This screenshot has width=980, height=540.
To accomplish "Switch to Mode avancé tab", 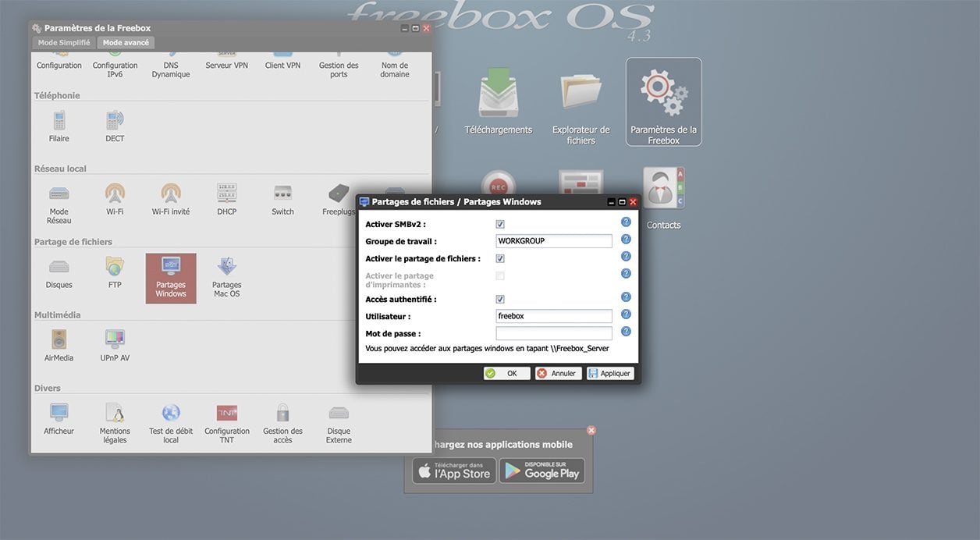I will click(x=126, y=42).
